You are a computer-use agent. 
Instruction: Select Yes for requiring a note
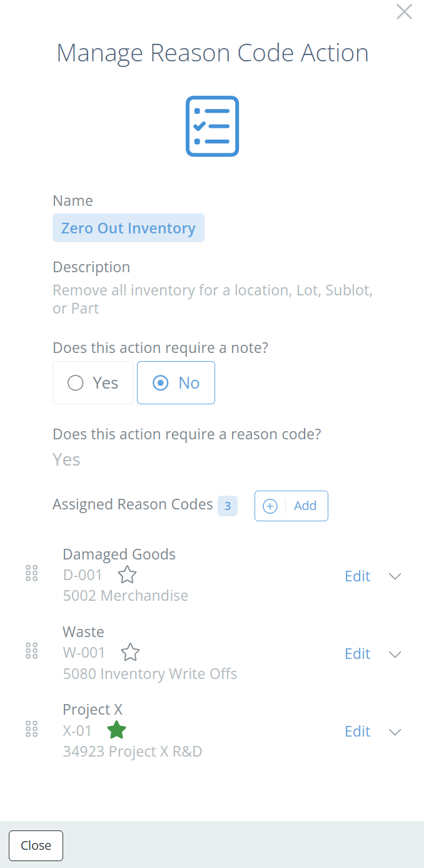tap(93, 382)
